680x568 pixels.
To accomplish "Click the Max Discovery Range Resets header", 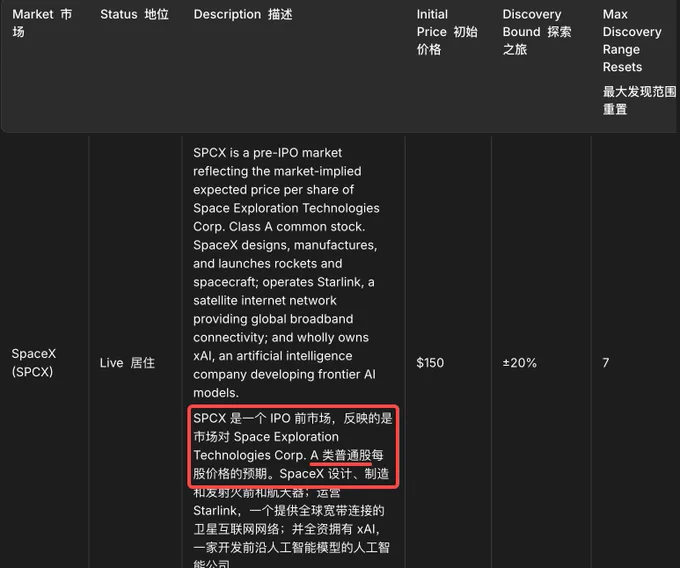I will (632, 41).
